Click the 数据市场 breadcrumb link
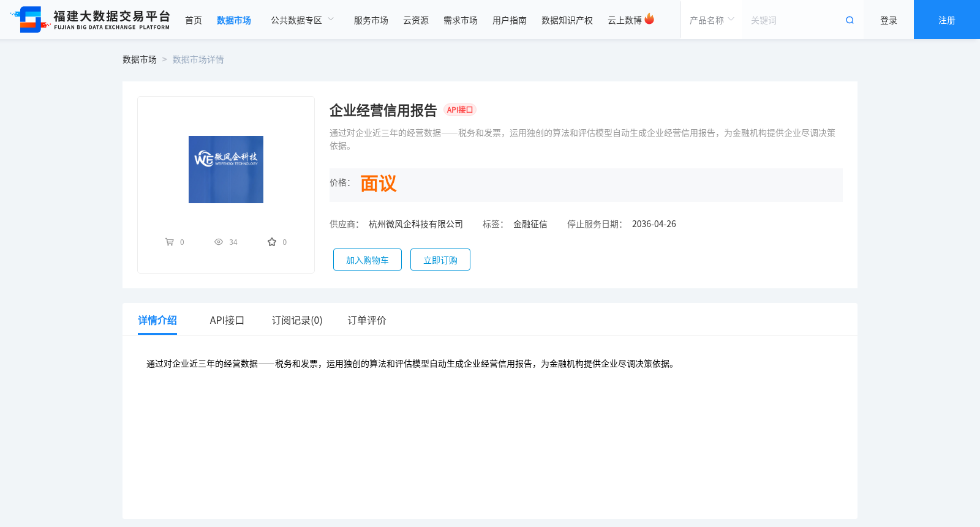Image resolution: width=980 pixels, height=527 pixels. coord(140,59)
